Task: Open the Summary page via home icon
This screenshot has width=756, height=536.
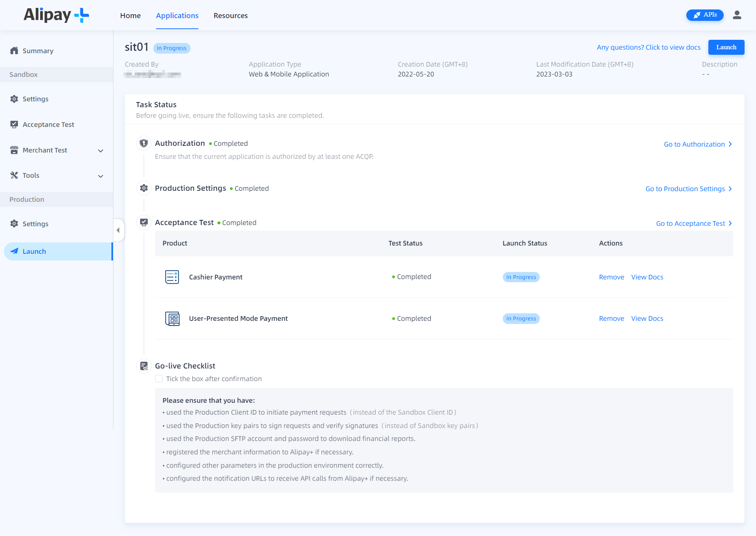Action: (x=14, y=50)
